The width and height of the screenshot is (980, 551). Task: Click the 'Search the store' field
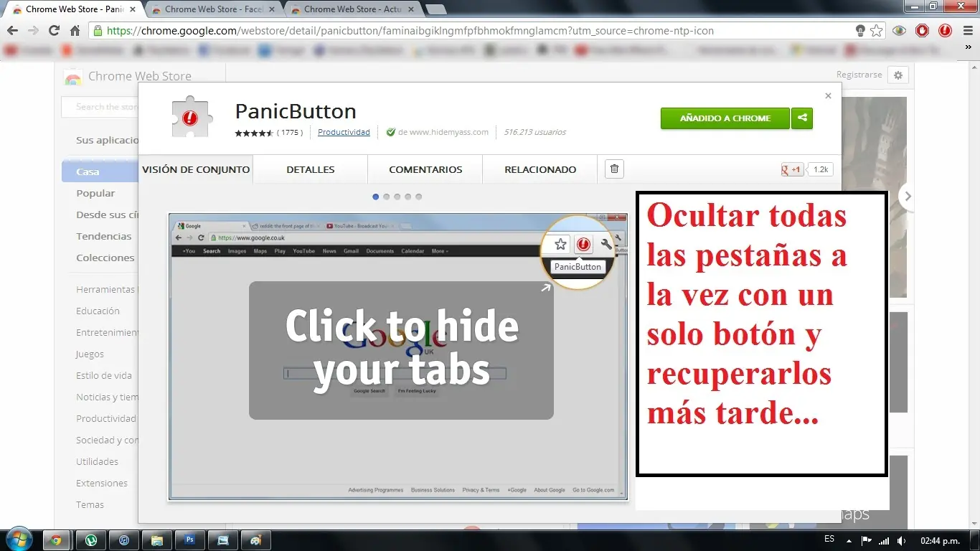coord(100,107)
